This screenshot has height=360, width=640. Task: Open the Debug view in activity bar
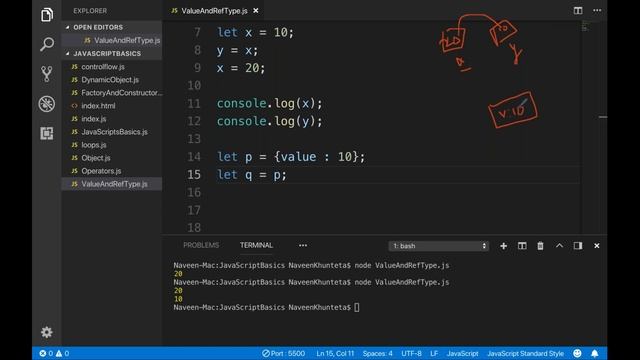(x=47, y=104)
